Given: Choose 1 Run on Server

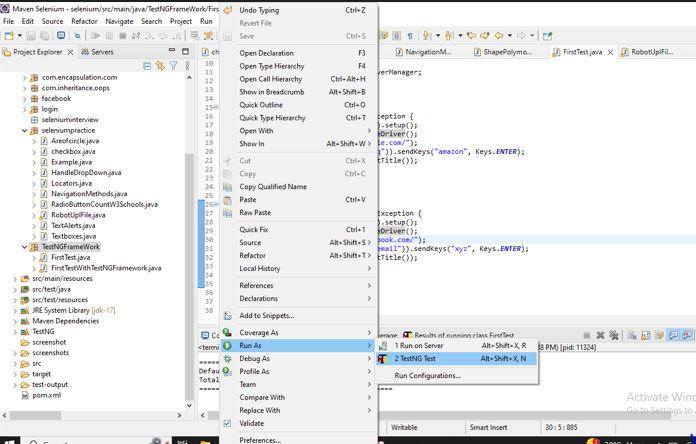Looking at the screenshot, I should (x=456, y=345).
